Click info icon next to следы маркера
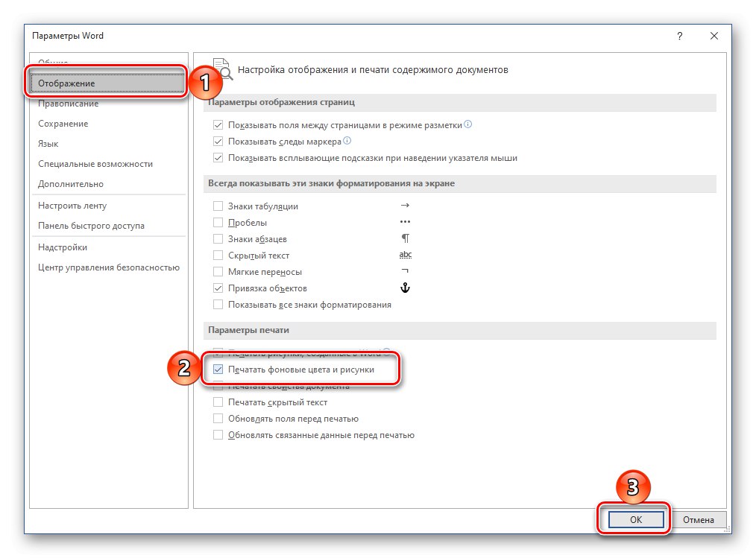The height and width of the screenshot is (558, 756). click(x=347, y=141)
